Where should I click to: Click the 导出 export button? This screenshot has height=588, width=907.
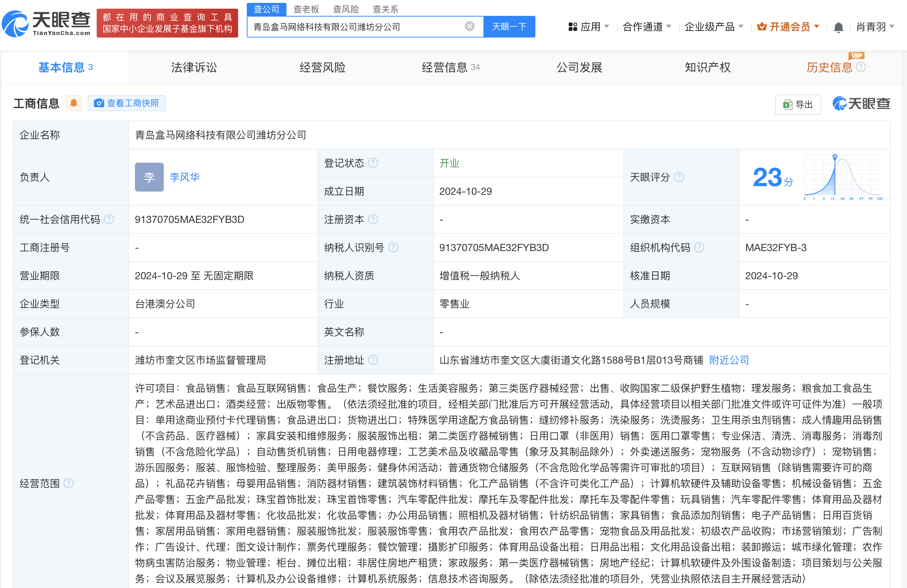click(798, 104)
